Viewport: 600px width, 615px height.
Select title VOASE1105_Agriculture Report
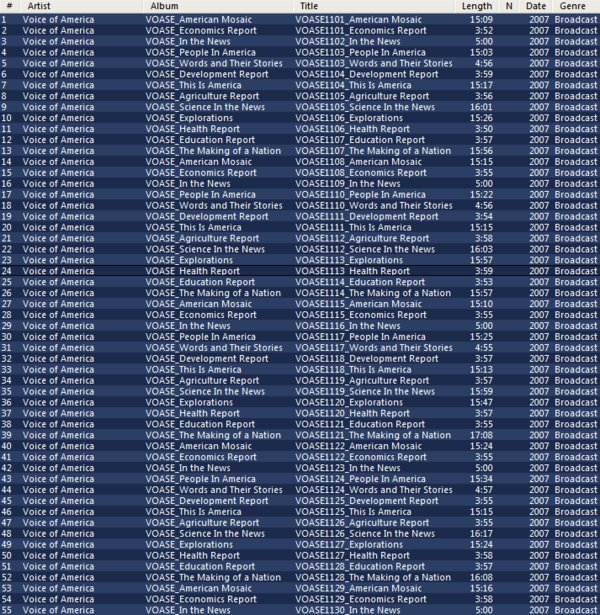pyautogui.click(x=362, y=96)
